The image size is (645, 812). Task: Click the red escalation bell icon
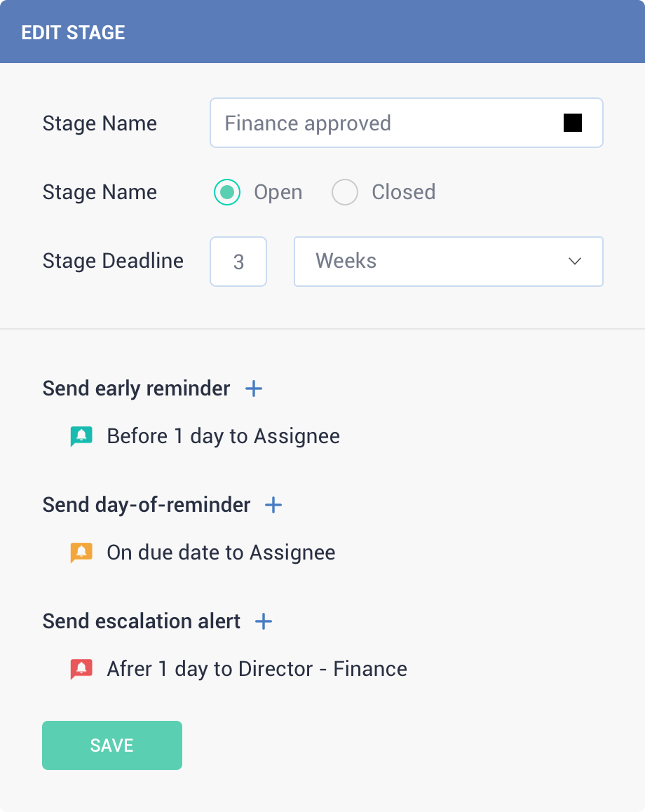[x=81, y=669]
